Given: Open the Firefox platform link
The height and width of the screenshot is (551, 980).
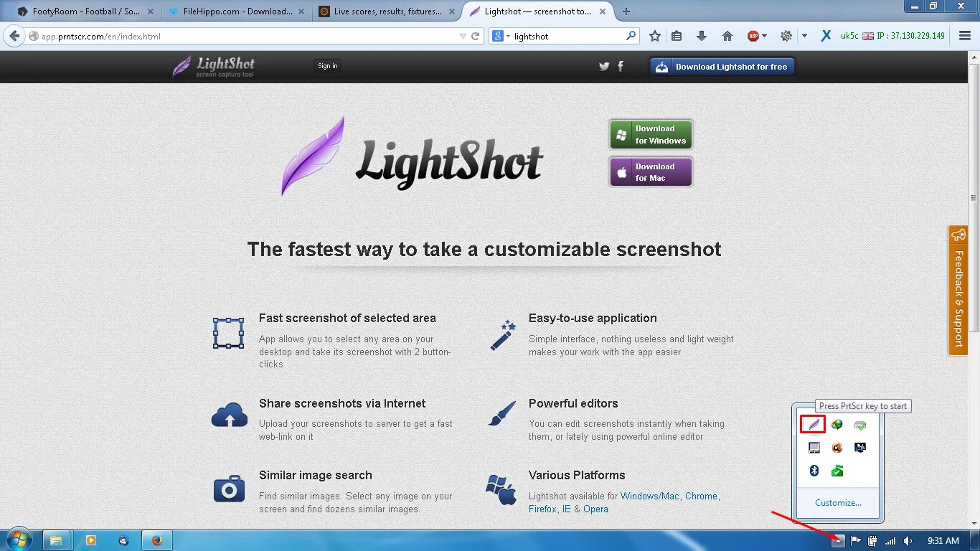Looking at the screenshot, I should pyautogui.click(x=542, y=509).
